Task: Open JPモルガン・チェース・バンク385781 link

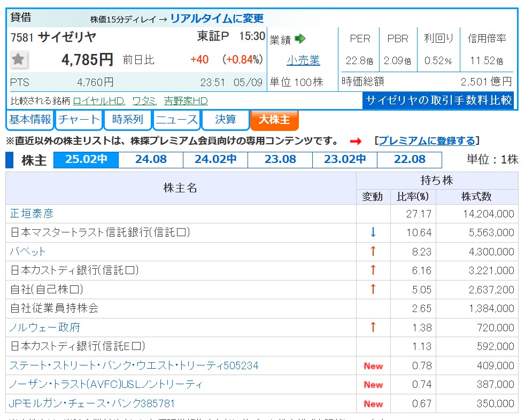Action: pyautogui.click(x=92, y=403)
